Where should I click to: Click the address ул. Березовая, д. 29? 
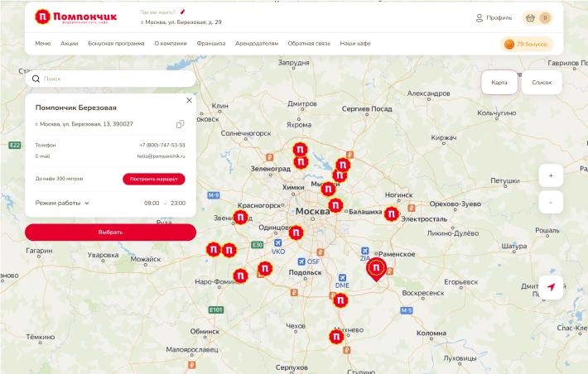(x=181, y=22)
